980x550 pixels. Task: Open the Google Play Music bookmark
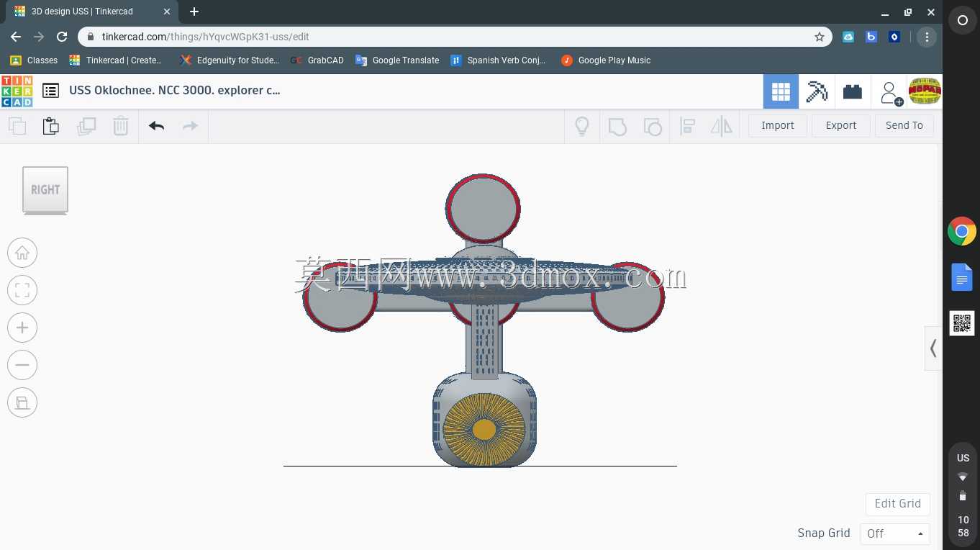point(606,60)
